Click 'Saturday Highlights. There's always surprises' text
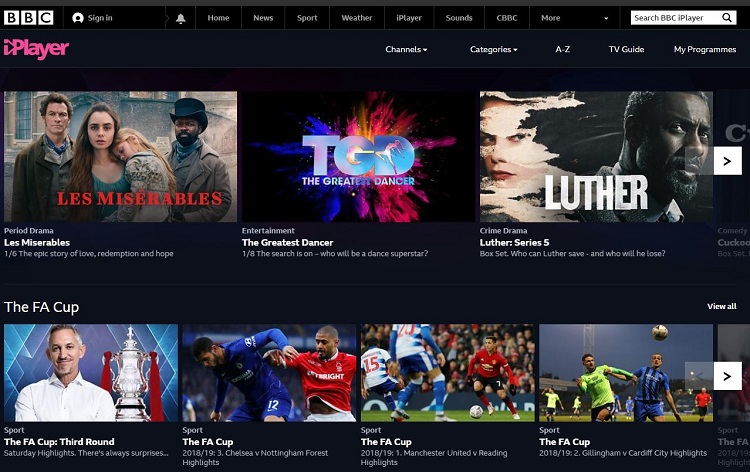The width and height of the screenshot is (750, 472). pos(86,453)
